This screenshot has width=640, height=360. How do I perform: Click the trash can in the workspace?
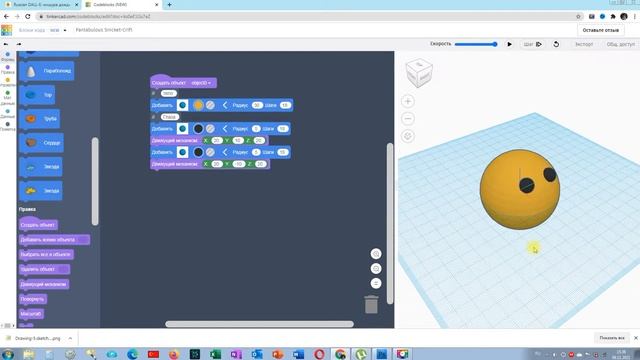pos(371,304)
